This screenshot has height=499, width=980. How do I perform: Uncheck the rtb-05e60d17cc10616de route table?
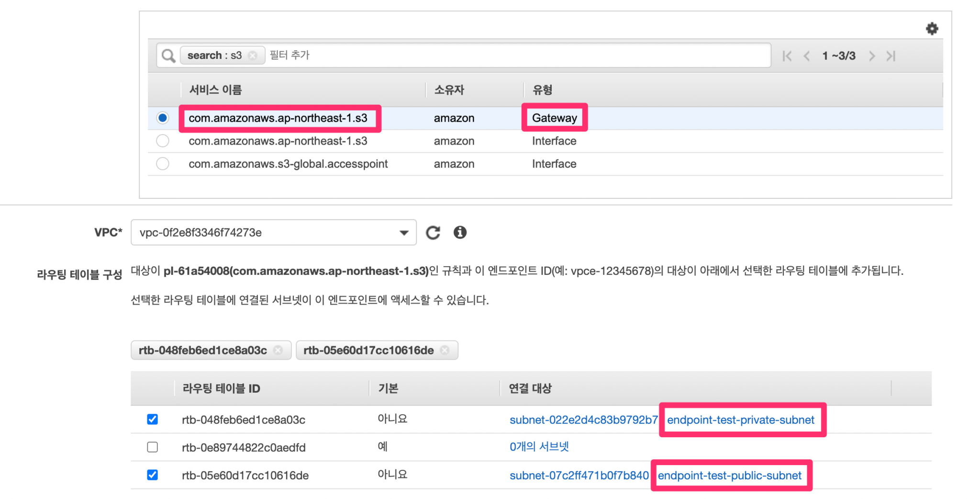click(x=152, y=475)
